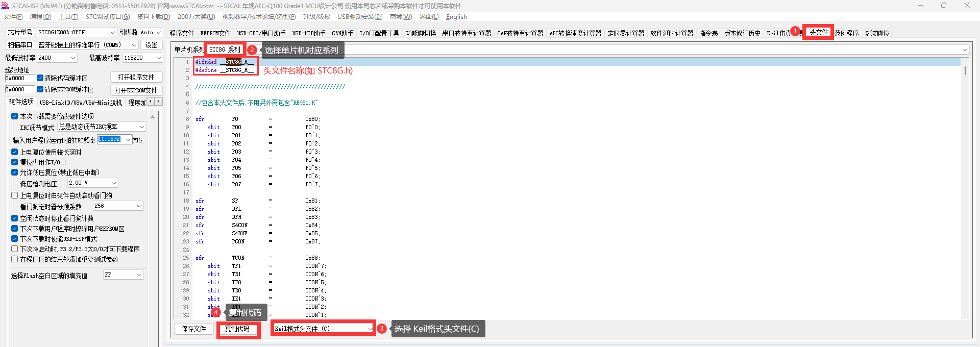Disable 允许低压复位(禁止低压中断)
The height and width of the screenshot is (347, 980).
15,172
